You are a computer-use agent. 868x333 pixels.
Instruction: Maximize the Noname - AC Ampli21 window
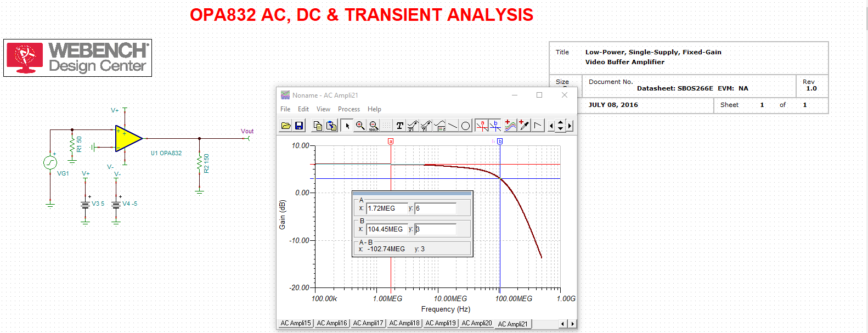tap(539, 95)
